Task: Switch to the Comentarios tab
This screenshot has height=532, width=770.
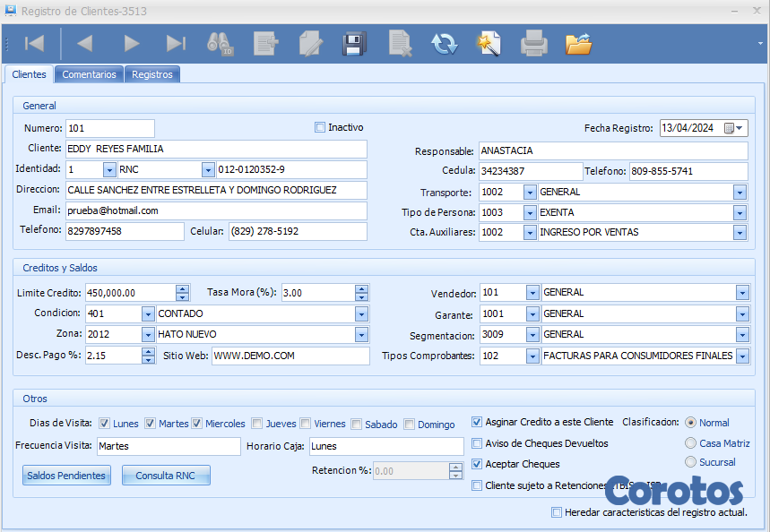Action: click(89, 74)
